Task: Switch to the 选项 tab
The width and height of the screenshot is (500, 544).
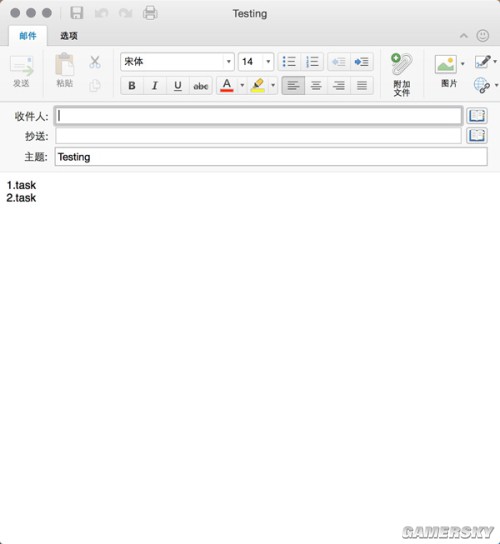Action: point(69,36)
